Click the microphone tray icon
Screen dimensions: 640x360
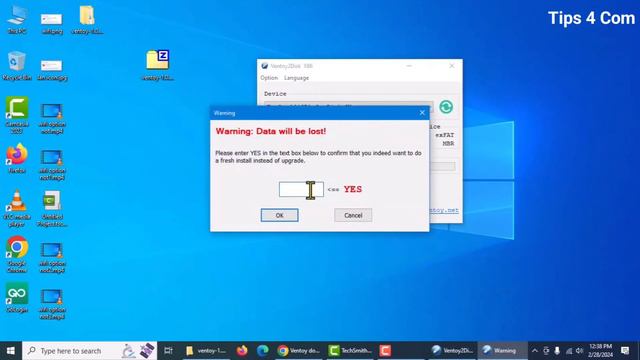tap(557, 351)
